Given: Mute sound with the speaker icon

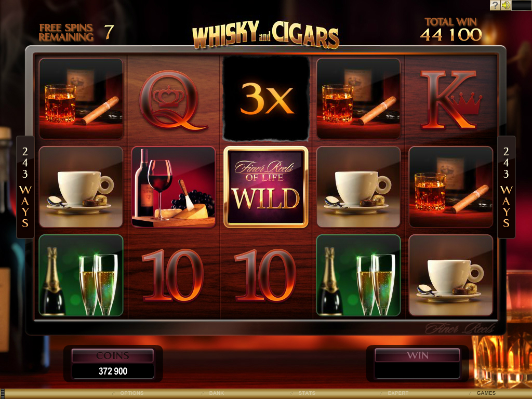Looking at the screenshot, I should (506, 5).
